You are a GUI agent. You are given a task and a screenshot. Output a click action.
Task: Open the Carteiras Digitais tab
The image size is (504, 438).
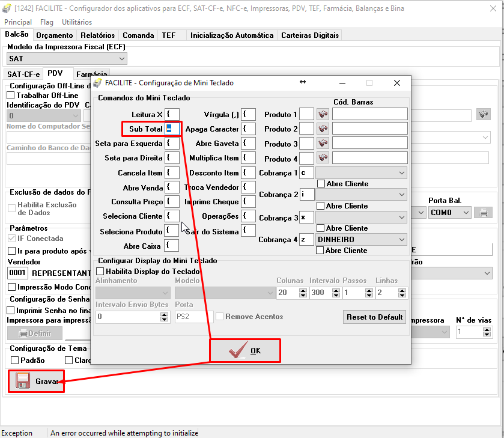point(310,35)
